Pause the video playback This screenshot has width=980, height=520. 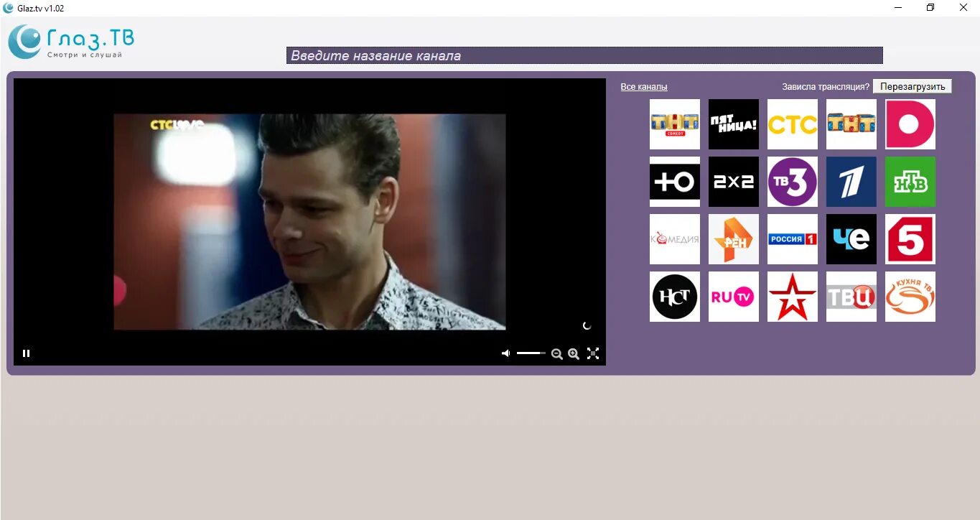tap(26, 353)
